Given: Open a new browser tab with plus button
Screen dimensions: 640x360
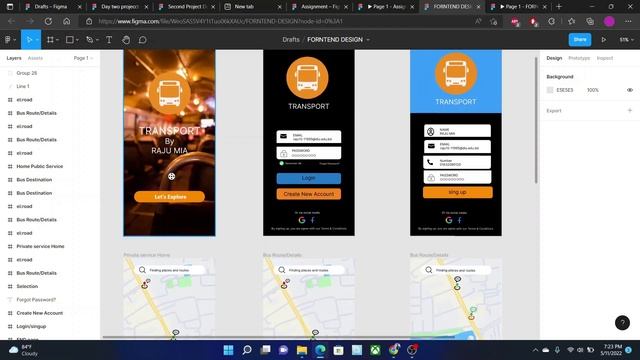Looking at the screenshot, I should click(x=559, y=7).
